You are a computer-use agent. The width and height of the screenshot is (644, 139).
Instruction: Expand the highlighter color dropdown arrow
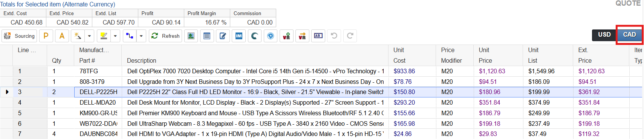[x=115, y=36]
